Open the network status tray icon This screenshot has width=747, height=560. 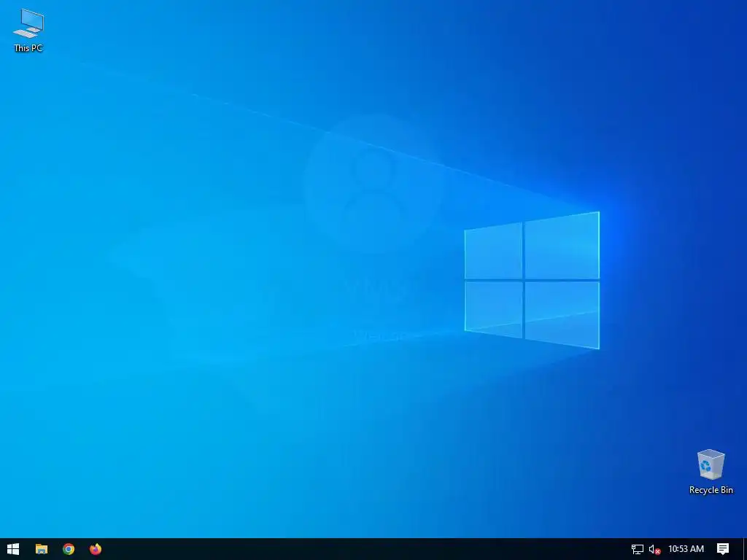(637, 549)
